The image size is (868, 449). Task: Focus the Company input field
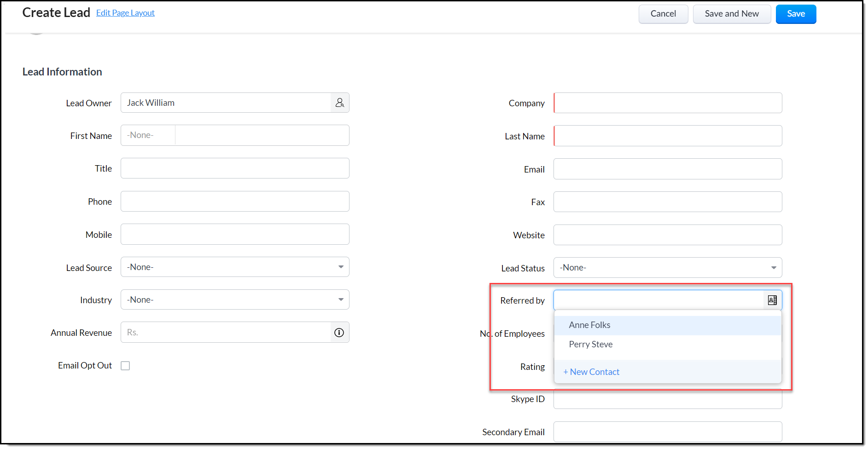(x=667, y=103)
